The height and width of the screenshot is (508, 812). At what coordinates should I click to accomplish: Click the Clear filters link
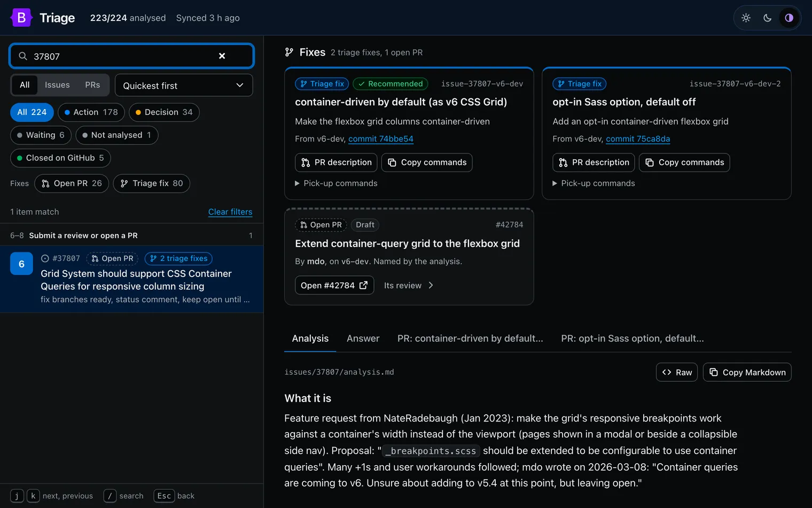point(230,212)
